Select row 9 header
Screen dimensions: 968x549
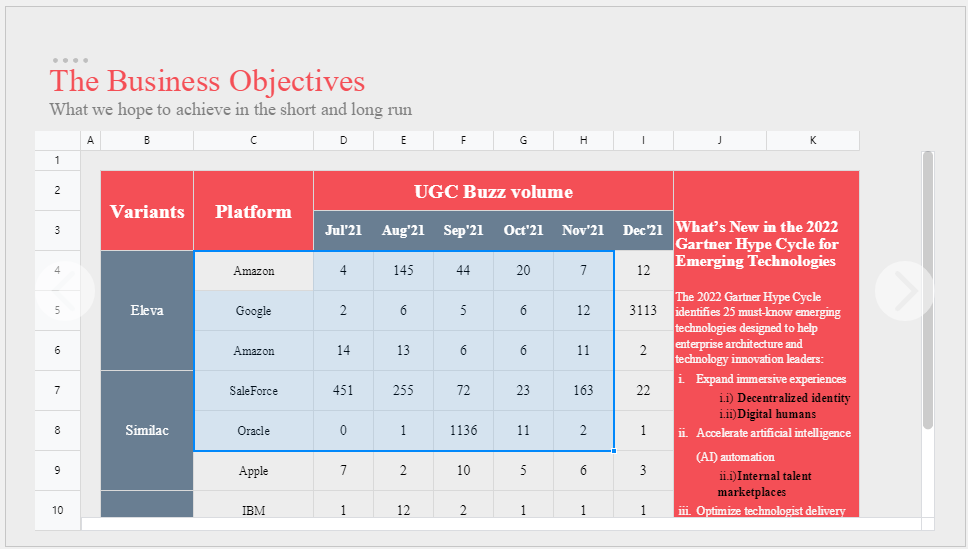coord(57,471)
